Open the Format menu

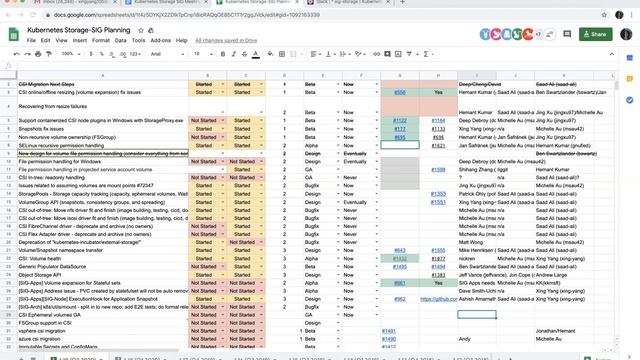(x=101, y=40)
